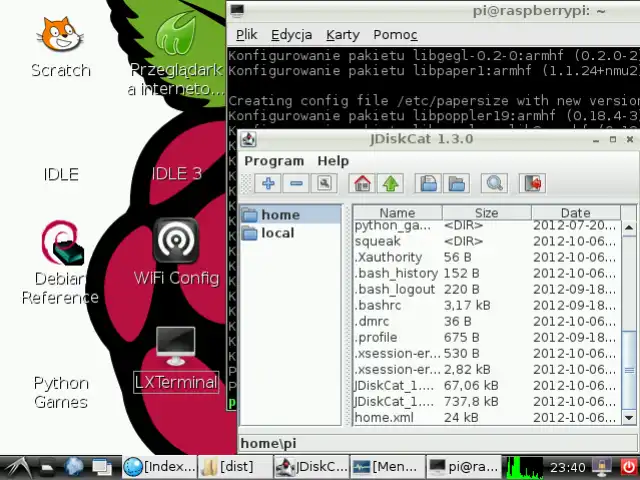The width and height of the screenshot is (640, 480).
Task: Launch WiFi Config desktop icon
Action: click(x=176, y=241)
